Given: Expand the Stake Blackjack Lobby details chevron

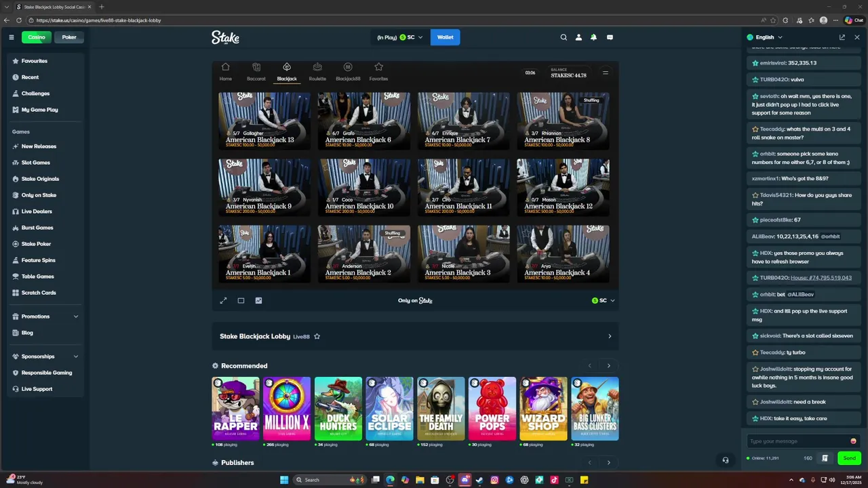Looking at the screenshot, I should [x=610, y=336].
